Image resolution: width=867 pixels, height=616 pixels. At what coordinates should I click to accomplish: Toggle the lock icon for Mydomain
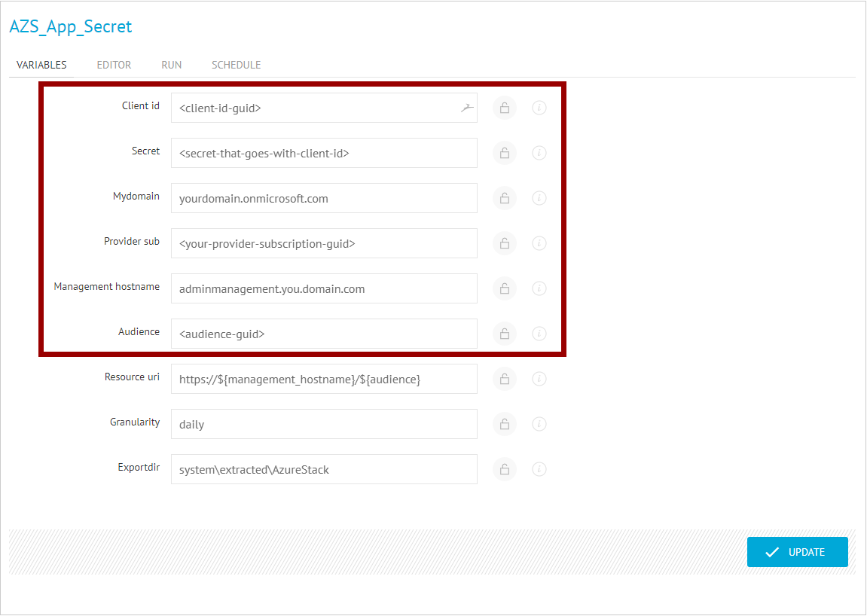coord(504,198)
